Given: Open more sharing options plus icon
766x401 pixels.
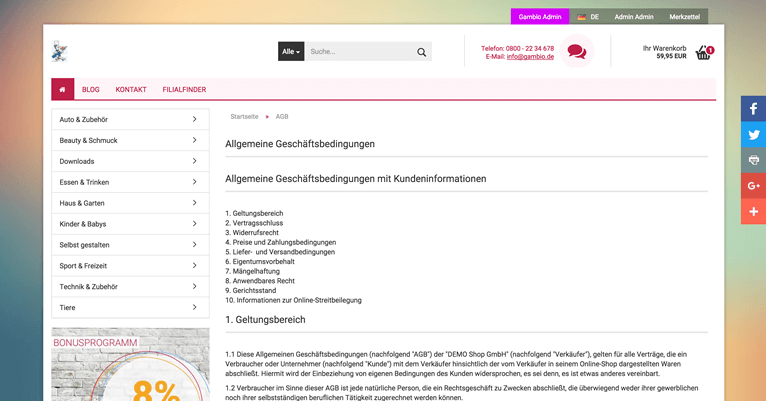Looking at the screenshot, I should point(753,212).
